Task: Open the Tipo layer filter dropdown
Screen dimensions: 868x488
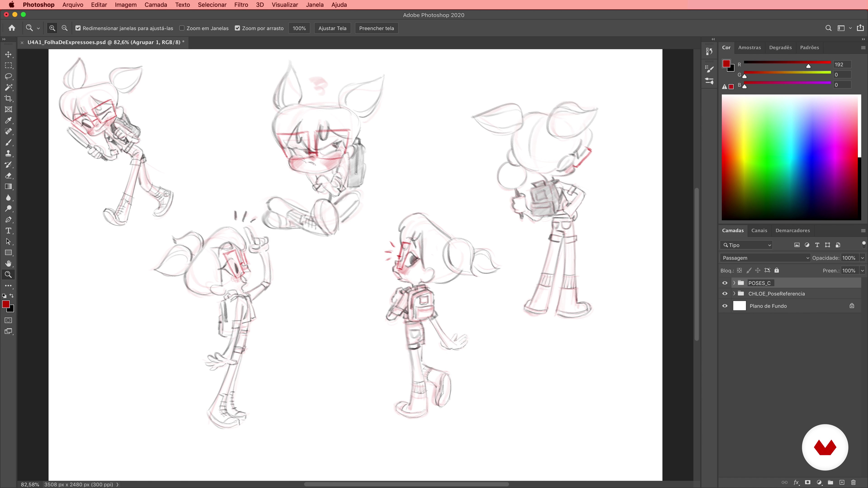Action: pos(747,245)
